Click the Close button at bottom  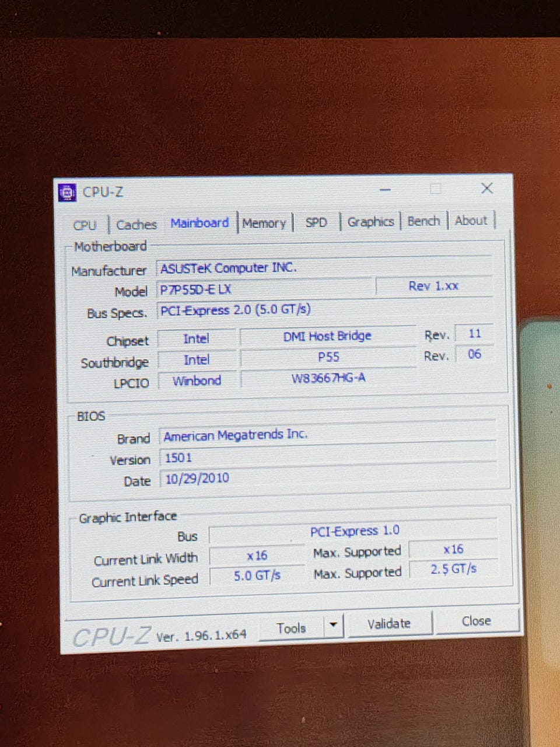[476, 621]
